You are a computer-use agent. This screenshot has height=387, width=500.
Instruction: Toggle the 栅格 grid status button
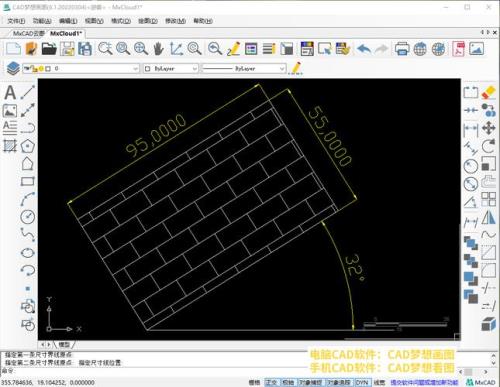(255, 382)
